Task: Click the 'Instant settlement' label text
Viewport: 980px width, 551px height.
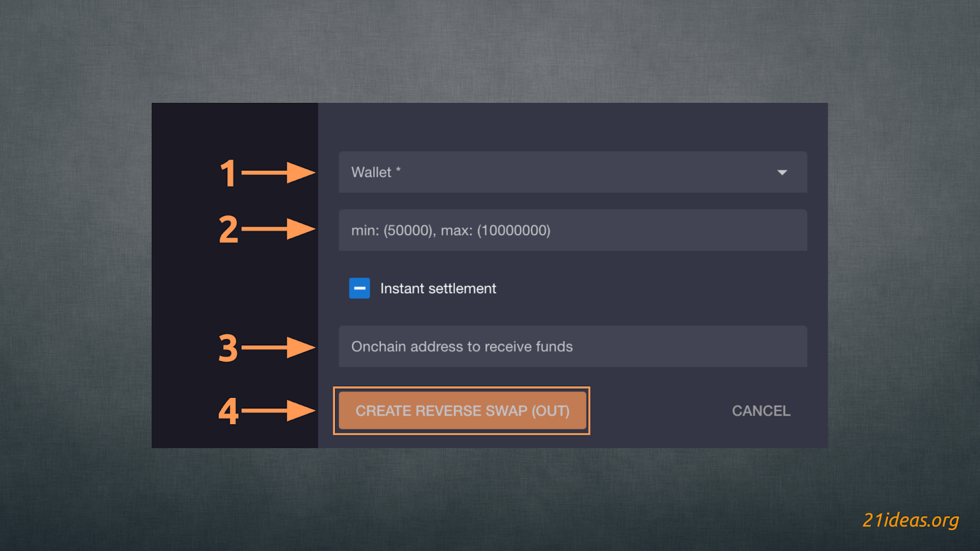Action: pos(438,288)
